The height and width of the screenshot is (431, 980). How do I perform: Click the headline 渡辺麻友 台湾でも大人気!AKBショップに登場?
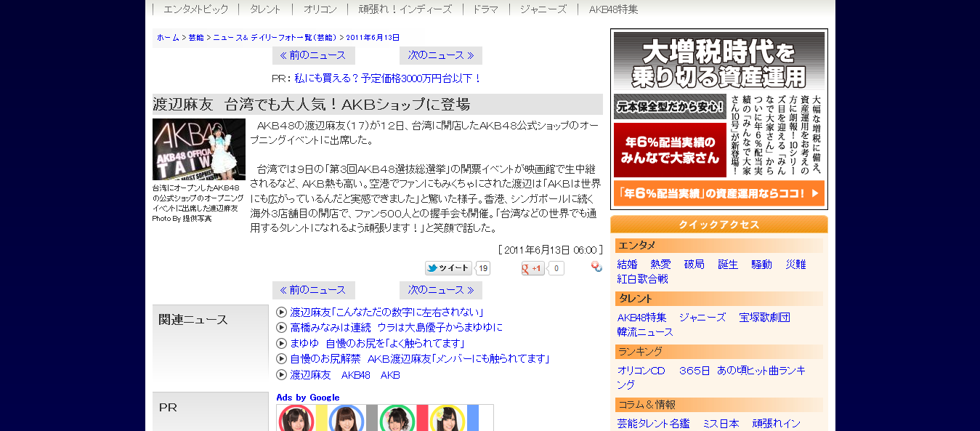pyautogui.click(x=311, y=104)
